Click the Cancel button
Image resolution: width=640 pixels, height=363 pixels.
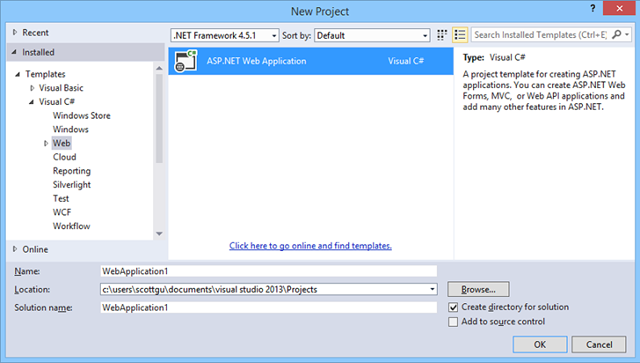(x=599, y=345)
